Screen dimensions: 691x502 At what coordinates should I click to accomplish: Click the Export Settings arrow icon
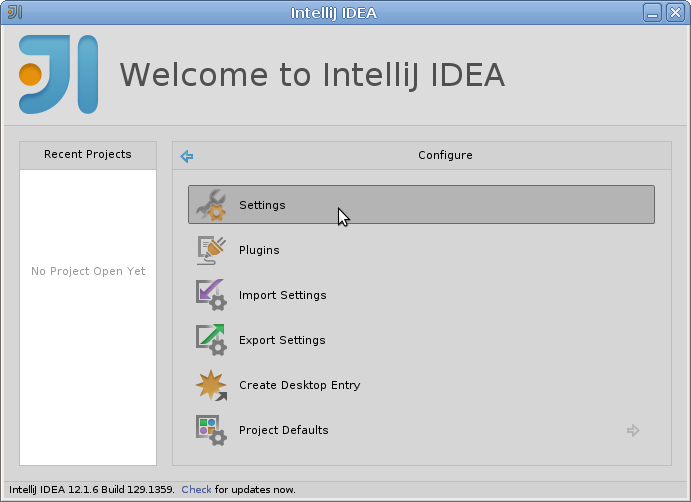click(x=211, y=340)
